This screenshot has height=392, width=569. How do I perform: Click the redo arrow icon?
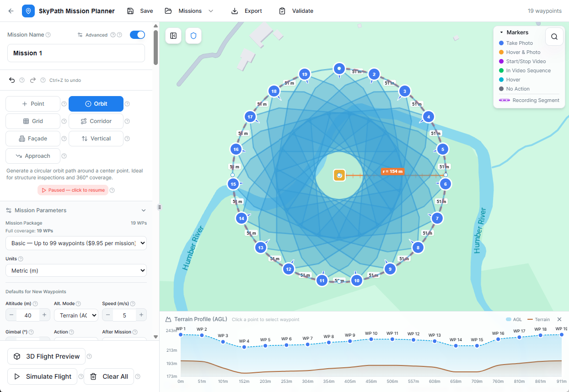(33, 80)
